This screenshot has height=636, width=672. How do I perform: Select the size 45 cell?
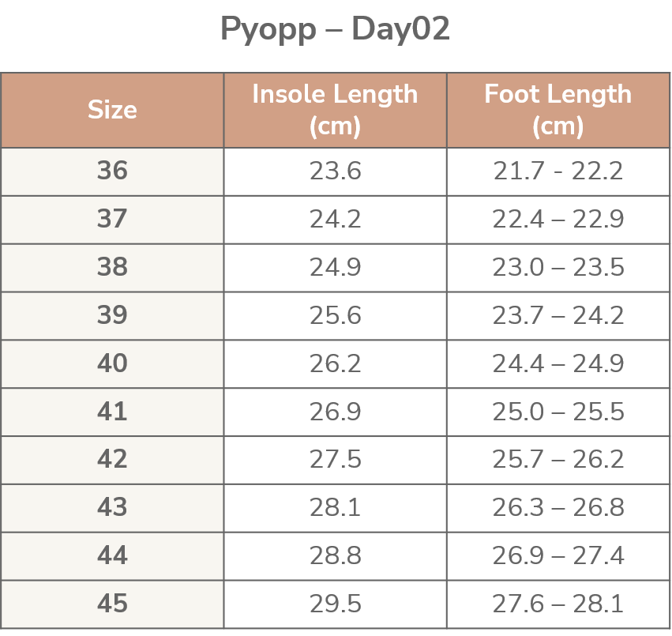[x=112, y=604]
